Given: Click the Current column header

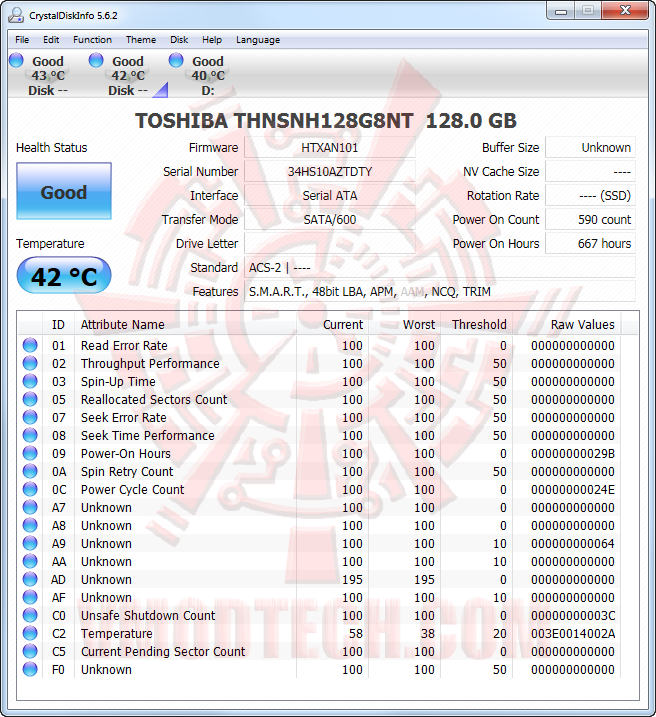Looking at the screenshot, I should coord(332,325).
